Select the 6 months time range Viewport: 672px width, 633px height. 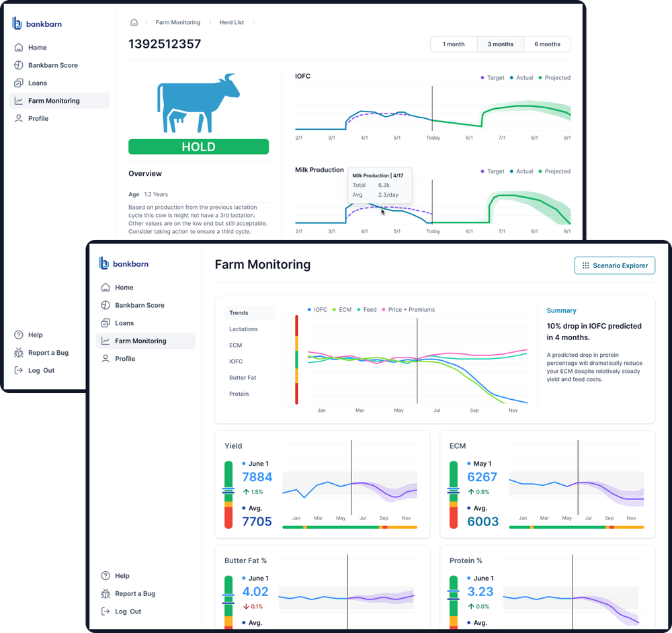pyautogui.click(x=547, y=44)
